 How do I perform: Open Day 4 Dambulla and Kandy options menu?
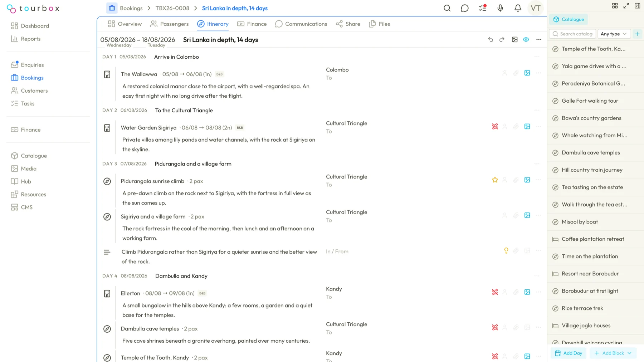click(x=537, y=276)
